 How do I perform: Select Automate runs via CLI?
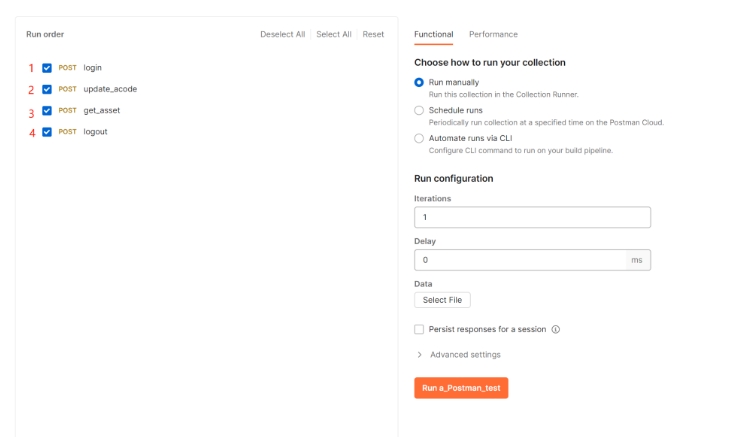419,138
